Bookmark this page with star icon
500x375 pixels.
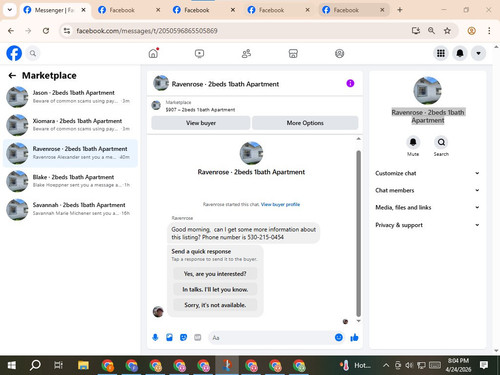447,31
